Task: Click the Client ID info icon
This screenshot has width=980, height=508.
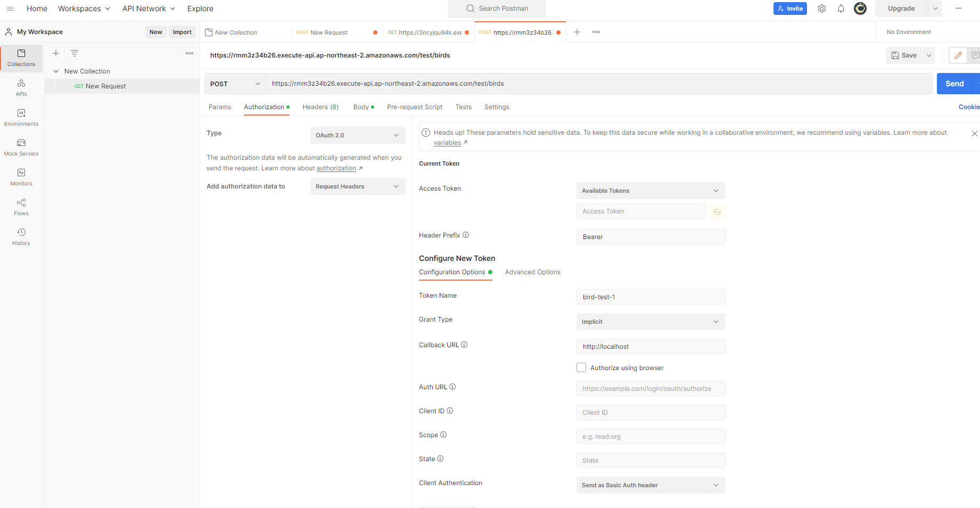Action: 450,411
